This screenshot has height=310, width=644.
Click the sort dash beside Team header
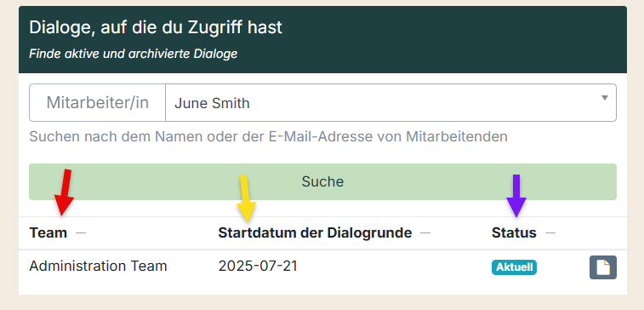81,233
